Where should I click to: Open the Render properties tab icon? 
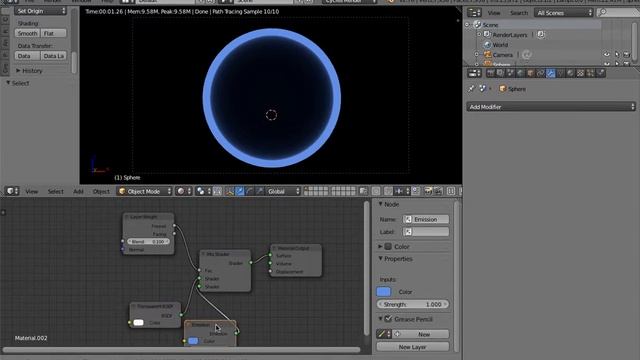(491, 73)
